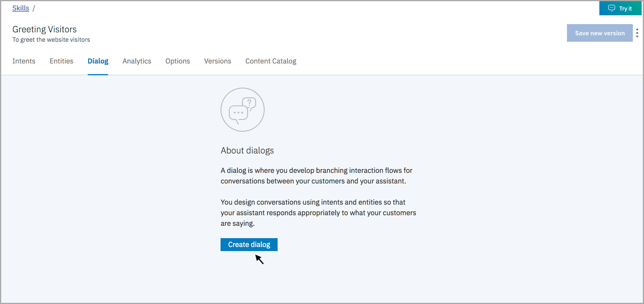Screen dimensions: 644x304
Task: Open the Options tab
Action: (x=177, y=61)
